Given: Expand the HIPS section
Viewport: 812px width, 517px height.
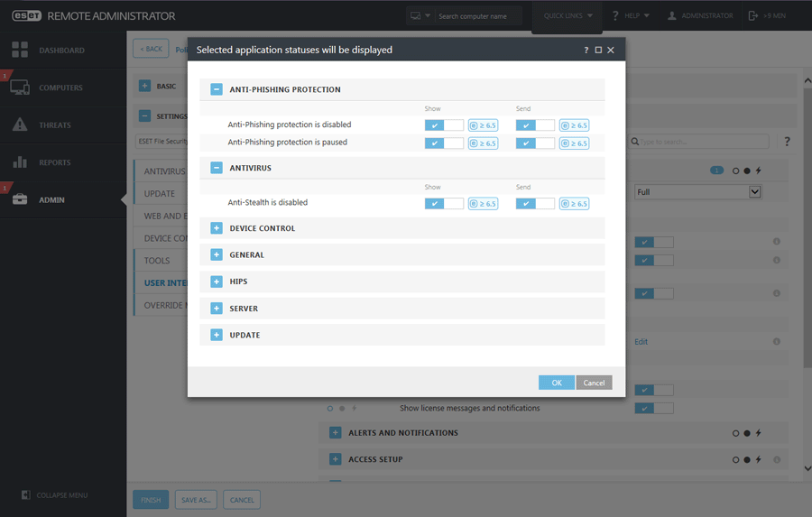Looking at the screenshot, I should pyautogui.click(x=217, y=282).
